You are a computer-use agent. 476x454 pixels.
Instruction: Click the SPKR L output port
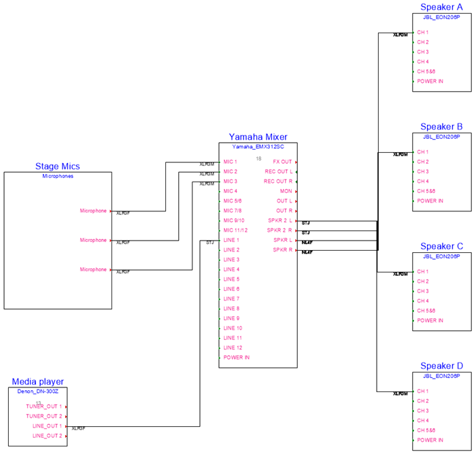pyautogui.click(x=283, y=240)
